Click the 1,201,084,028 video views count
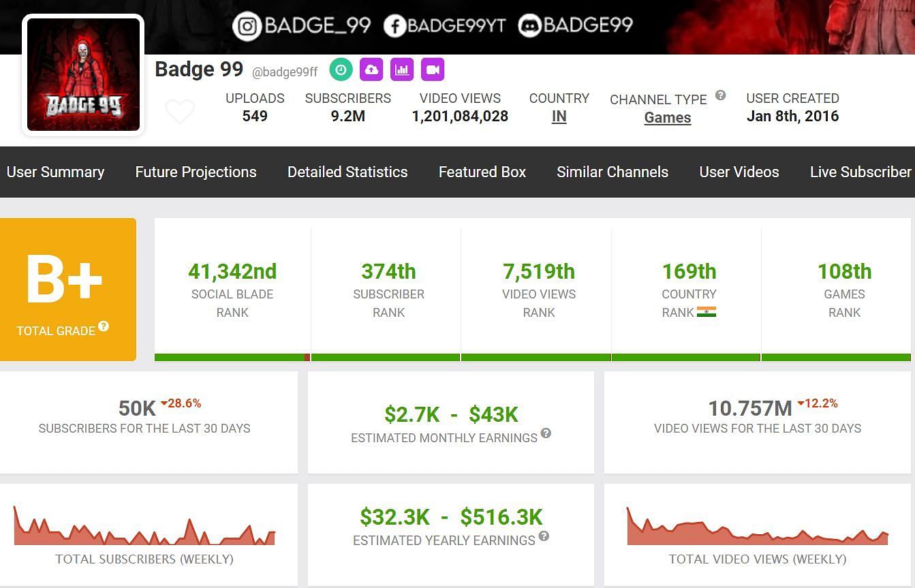 [x=460, y=117]
